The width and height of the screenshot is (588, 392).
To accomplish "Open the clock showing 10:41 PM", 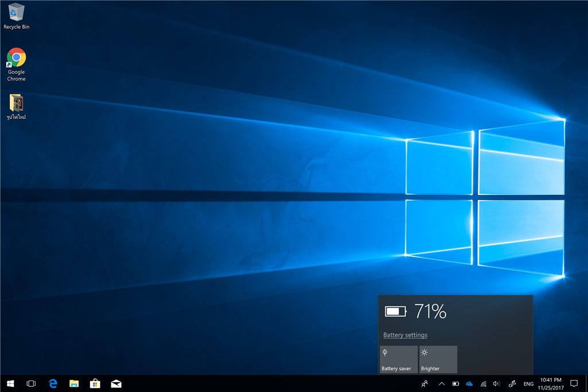I will (x=551, y=383).
